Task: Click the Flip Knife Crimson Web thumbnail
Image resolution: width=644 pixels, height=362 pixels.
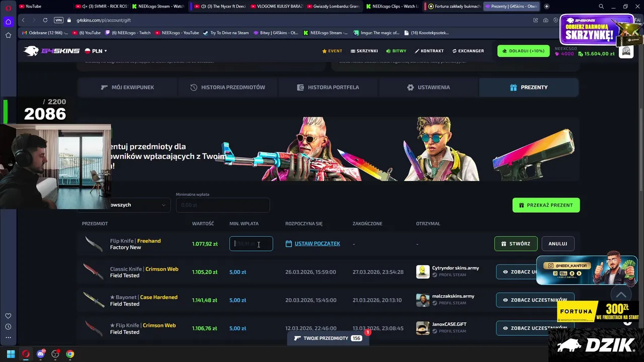Action: click(x=94, y=328)
